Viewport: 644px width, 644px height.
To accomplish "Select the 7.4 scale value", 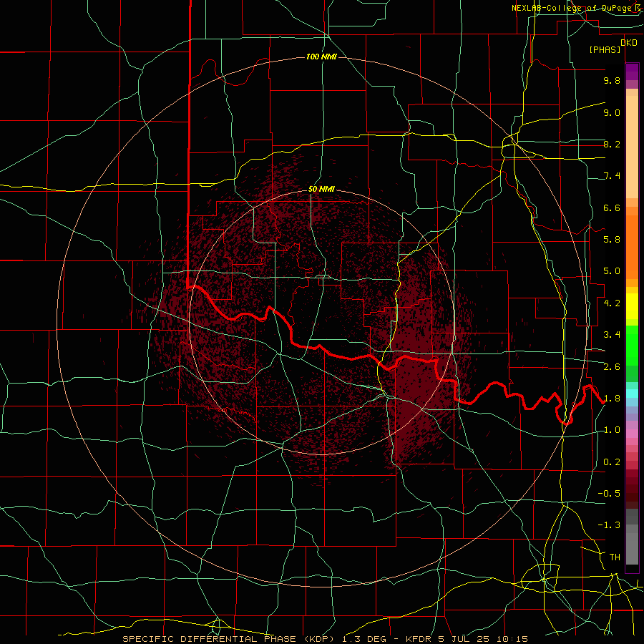I will [x=612, y=176].
